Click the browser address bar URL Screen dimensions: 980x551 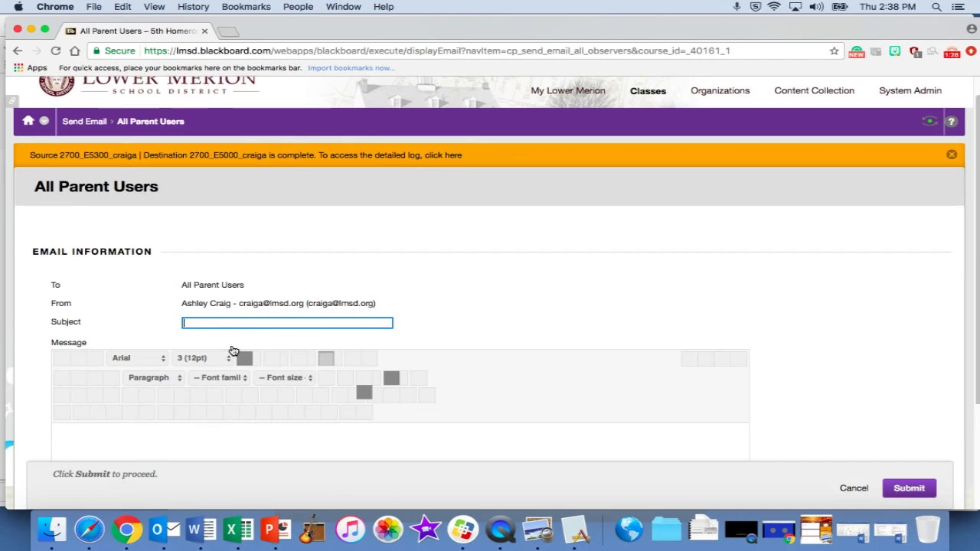[x=436, y=51]
